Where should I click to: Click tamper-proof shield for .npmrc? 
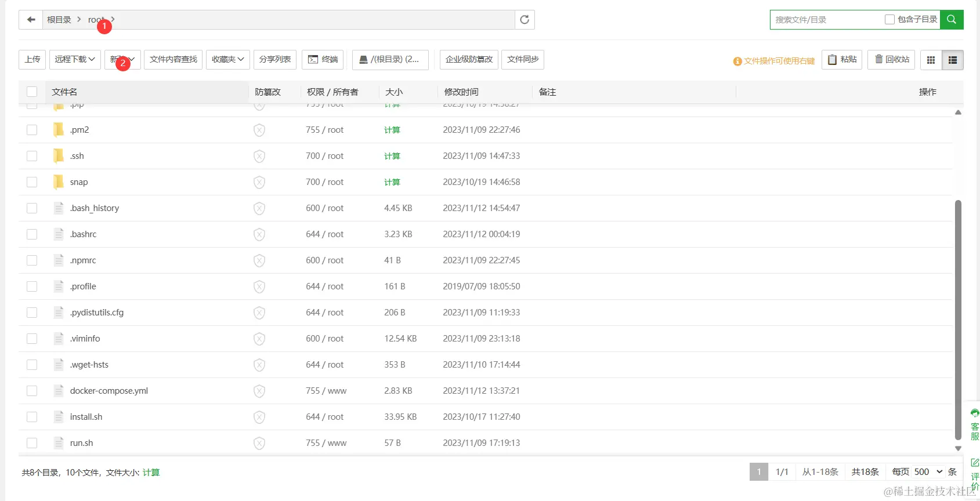click(259, 260)
